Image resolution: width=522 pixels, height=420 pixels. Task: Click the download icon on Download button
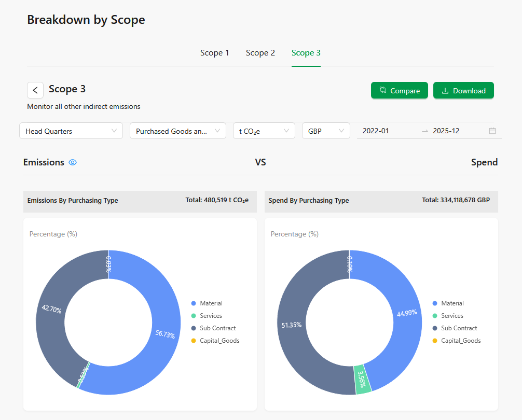pos(445,91)
